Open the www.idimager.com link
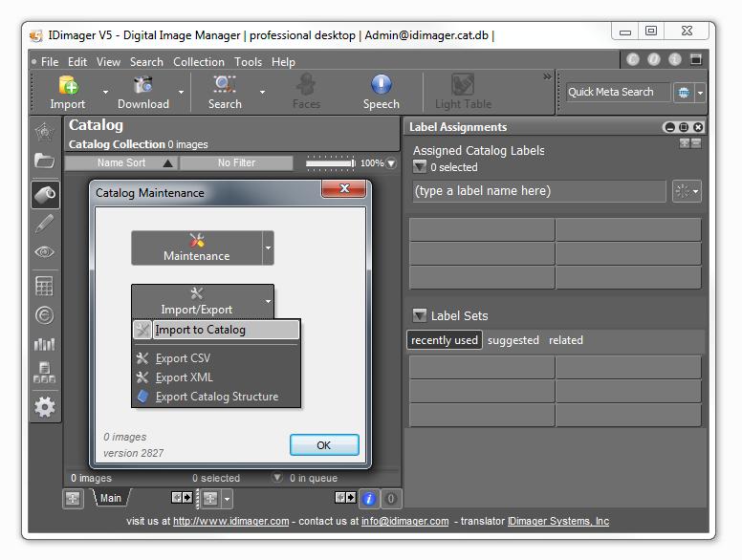This screenshot has height=560, width=742. pyautogui.click(x=230, y=521)
